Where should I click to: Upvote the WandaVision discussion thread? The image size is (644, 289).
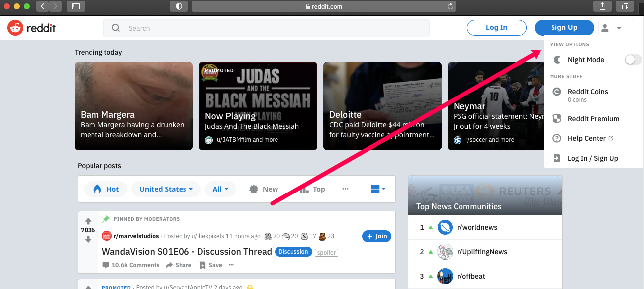pyautogui.click(x=88, y=222)
